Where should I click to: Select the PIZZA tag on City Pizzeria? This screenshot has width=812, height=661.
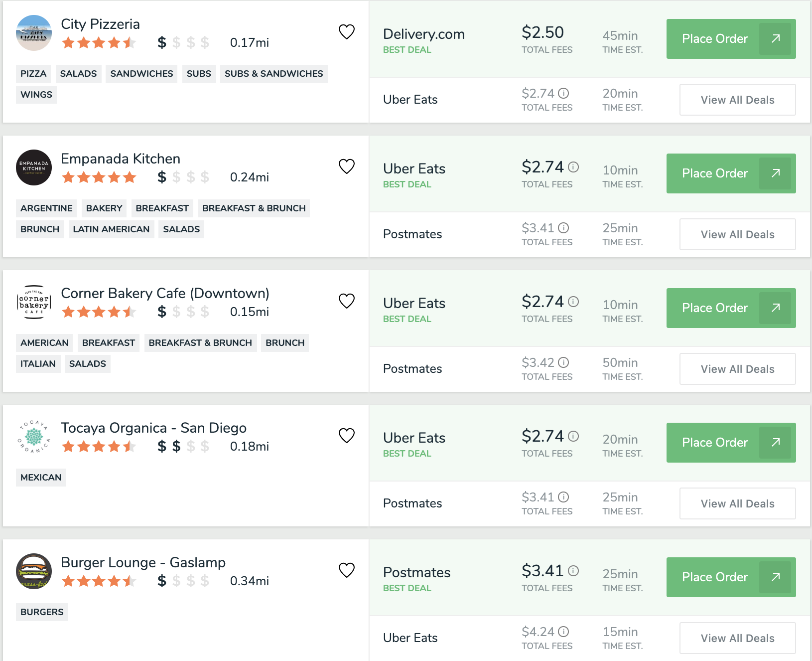click(x=33, y=74)
